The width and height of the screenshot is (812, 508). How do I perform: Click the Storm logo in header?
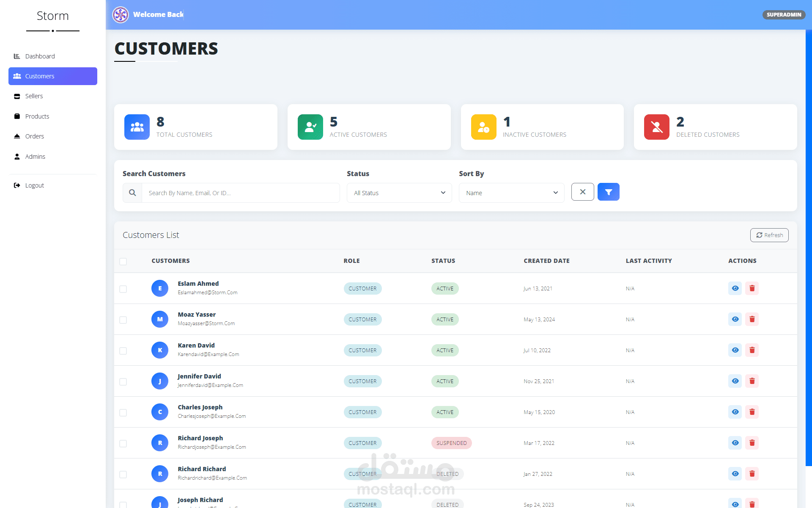click(121, 15)
